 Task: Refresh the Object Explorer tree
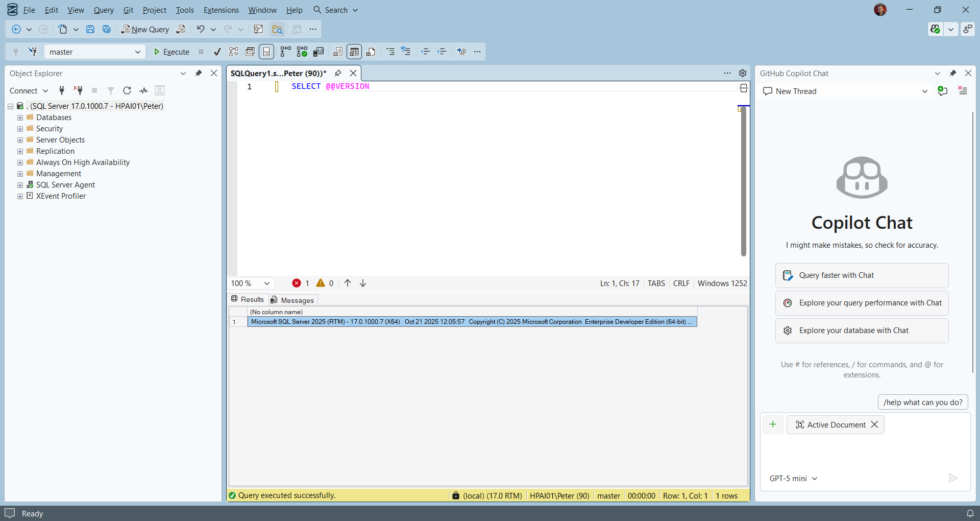tap(127, 91)
